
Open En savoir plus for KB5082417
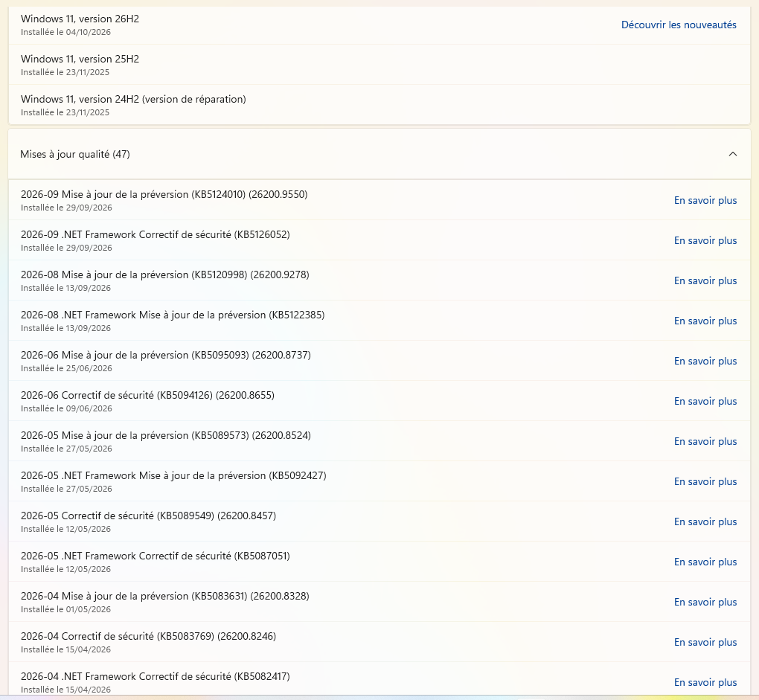(705, 682)
